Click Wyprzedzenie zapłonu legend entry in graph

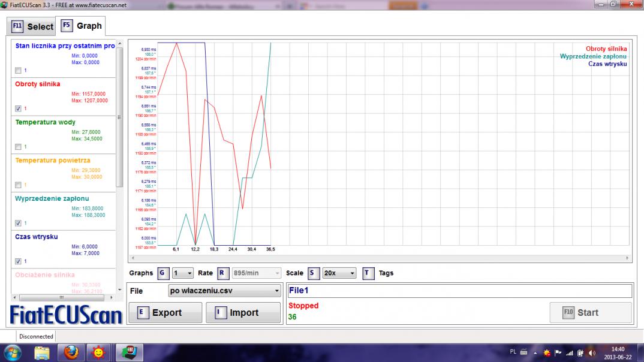pyautogui.click(x=593, y=56)
